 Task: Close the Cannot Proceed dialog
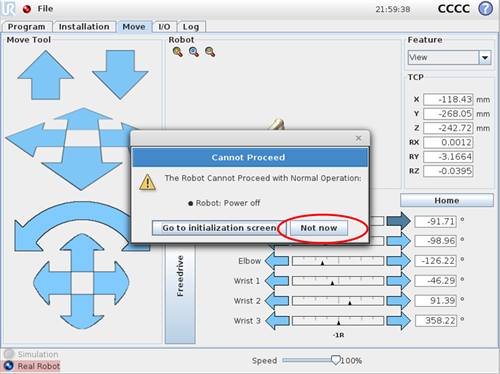[x=358, y=138]
